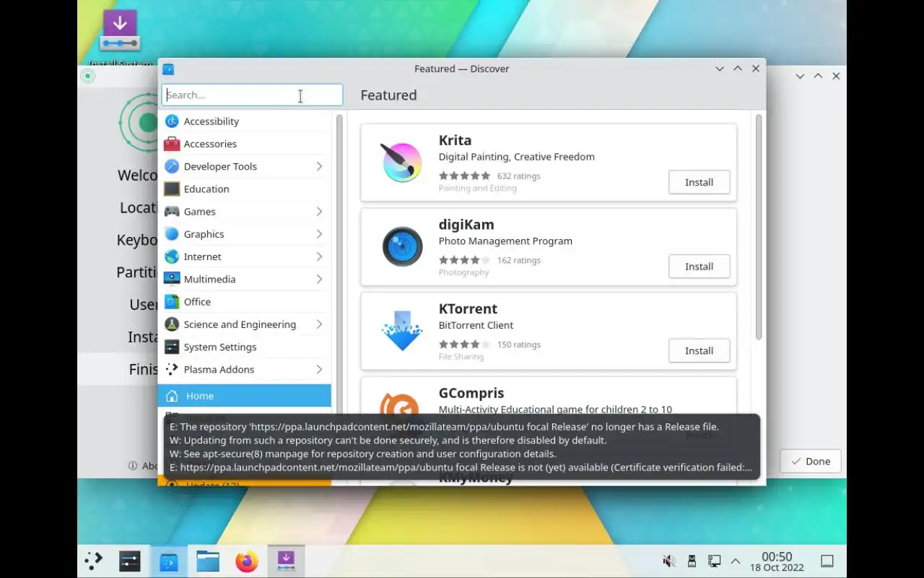
Task: Click the featured apps vertical scrollbar
Action: tap(759, 228)
